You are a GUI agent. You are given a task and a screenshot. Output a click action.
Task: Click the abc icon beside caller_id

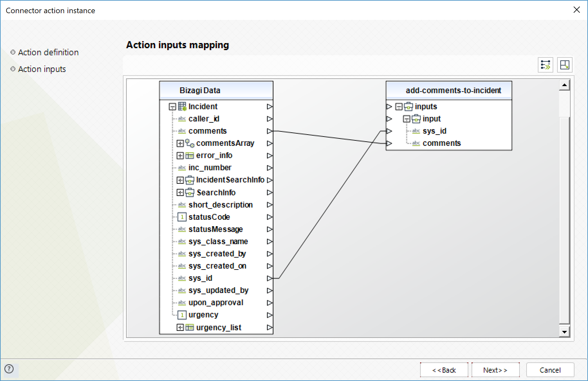pos(182,119)
